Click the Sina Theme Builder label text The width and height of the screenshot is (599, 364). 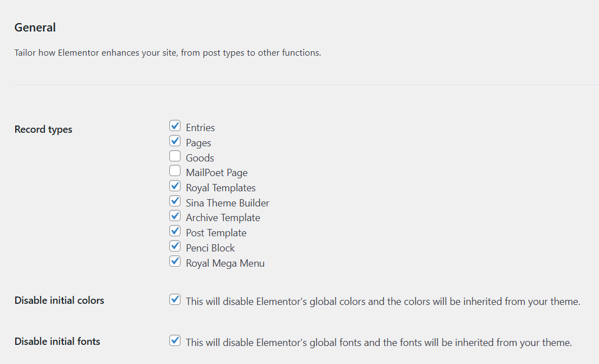point(227,203)
